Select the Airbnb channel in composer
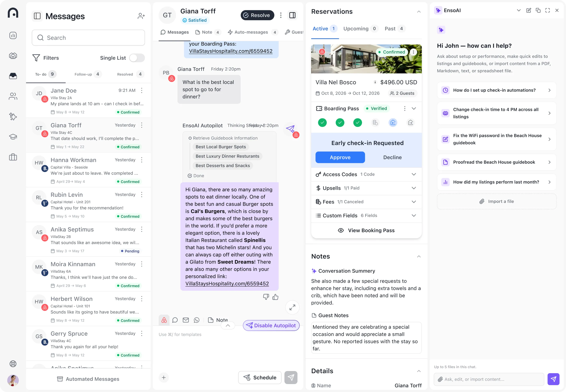This screenshot has width=566, height=392. pyautogui.click(x=164, y=320)
